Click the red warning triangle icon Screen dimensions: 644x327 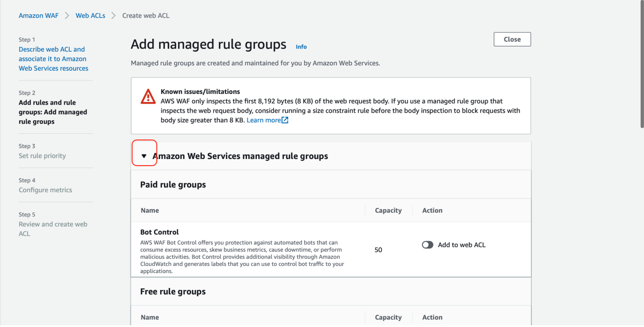[148, 97]
